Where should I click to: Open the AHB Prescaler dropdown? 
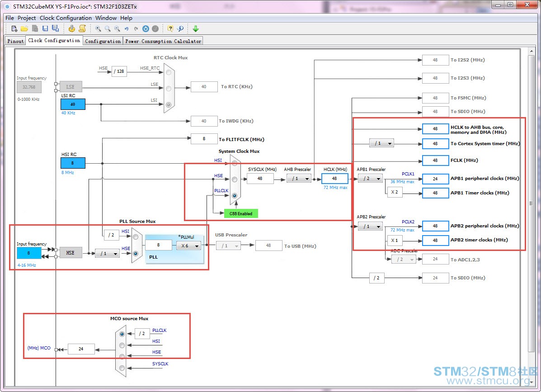[x=299, y=179]
